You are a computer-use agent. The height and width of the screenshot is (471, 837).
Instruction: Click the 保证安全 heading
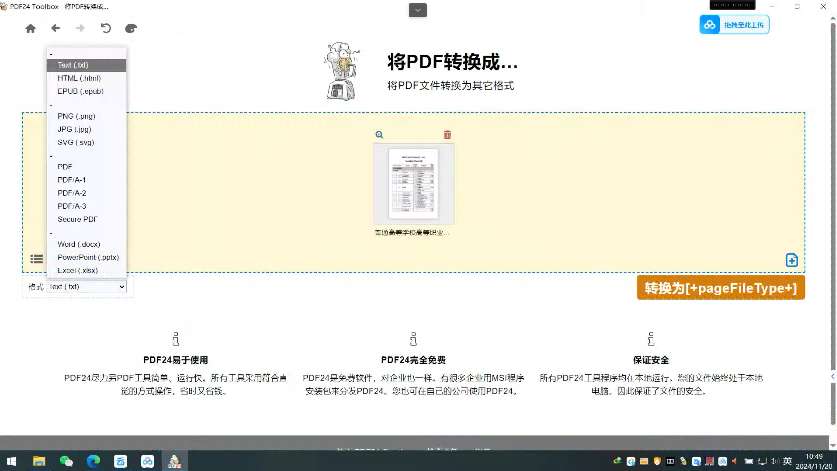point(651,360)
